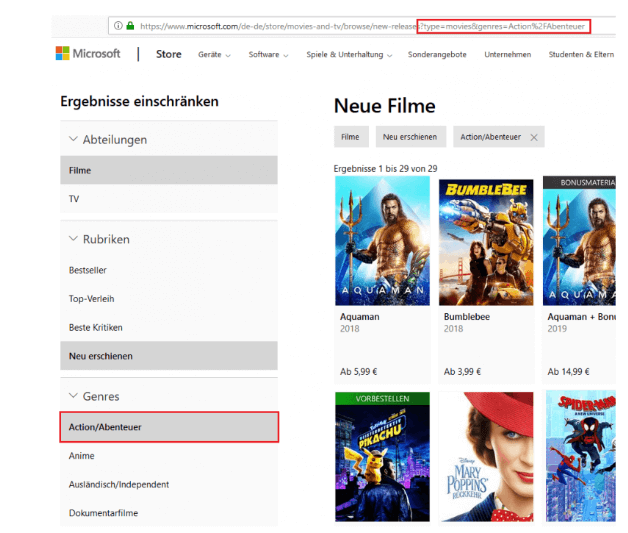Open the Aquaman + Bonus poster
628x533 pixels.
click(579, 241)
